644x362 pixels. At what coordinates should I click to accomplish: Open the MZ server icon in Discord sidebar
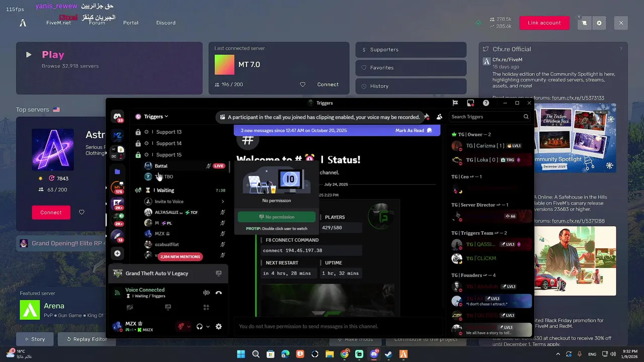pyautogui.click(x=117, y=135)
